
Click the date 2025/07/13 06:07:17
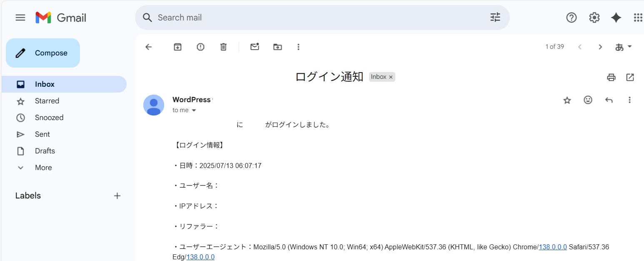tap(230, 166)
